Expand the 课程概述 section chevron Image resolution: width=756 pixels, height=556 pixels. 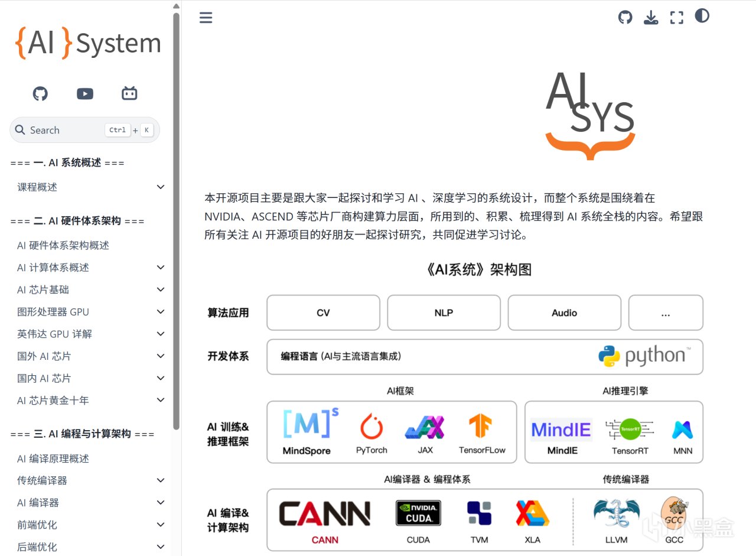[161, 187]
